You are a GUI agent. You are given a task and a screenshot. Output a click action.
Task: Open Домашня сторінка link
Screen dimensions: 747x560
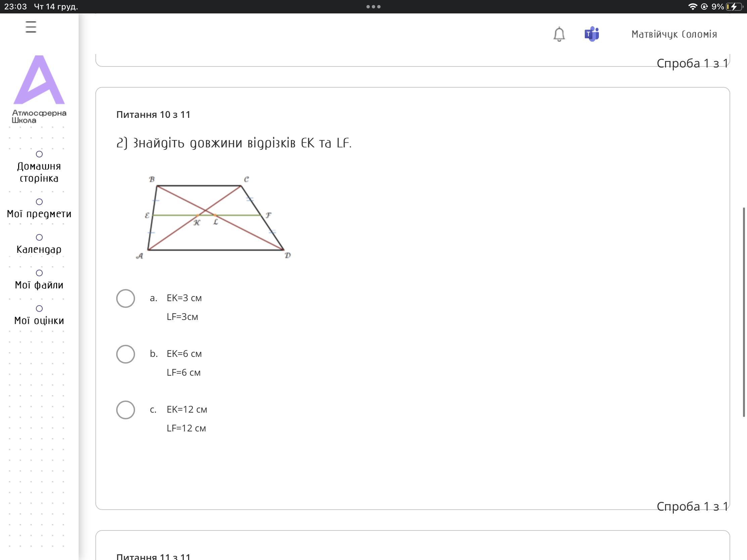tap(39, 172)
